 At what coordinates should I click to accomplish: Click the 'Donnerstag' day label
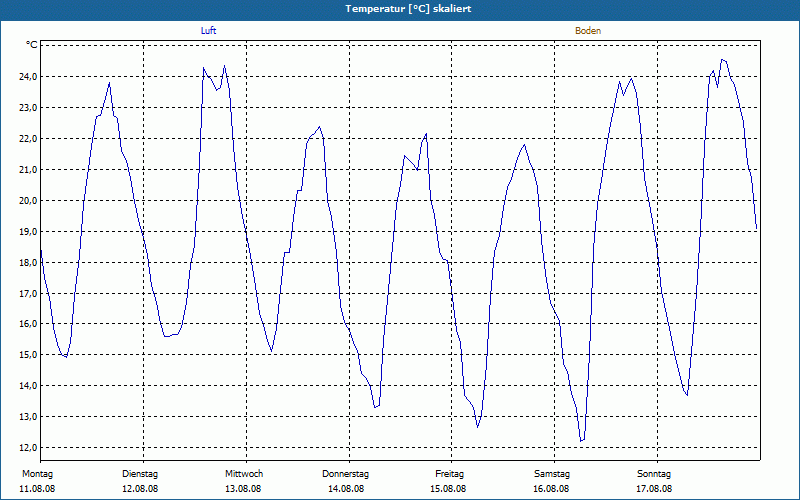point(345,474)
